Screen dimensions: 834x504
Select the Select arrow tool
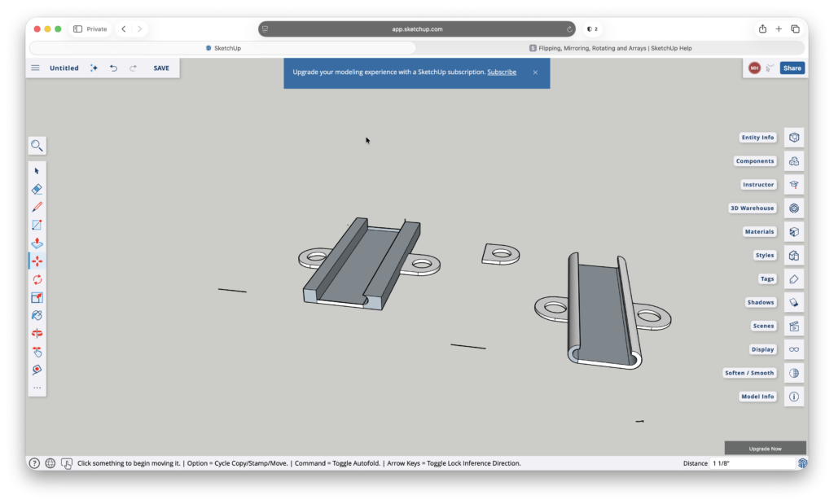tap(37, 170)
